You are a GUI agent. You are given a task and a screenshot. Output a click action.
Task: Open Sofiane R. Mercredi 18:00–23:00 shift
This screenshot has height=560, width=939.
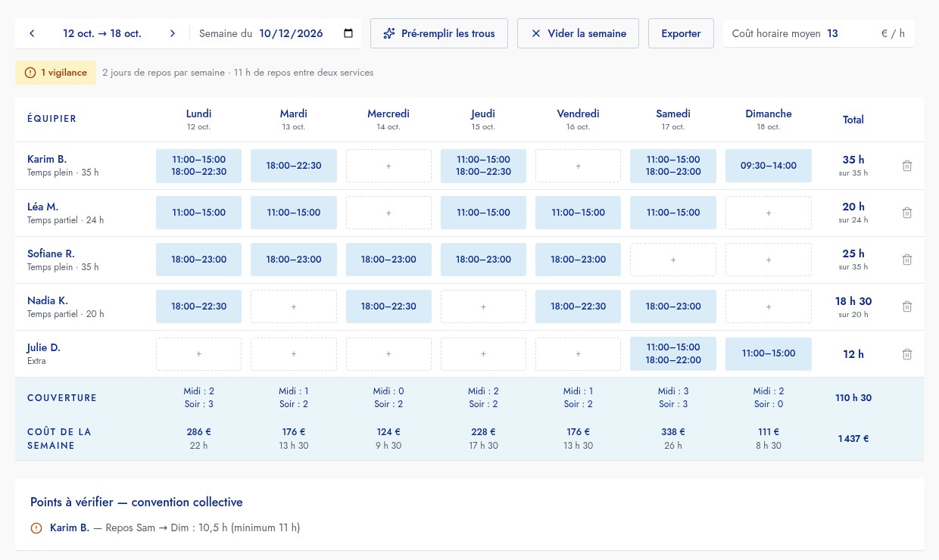(388, 260)
